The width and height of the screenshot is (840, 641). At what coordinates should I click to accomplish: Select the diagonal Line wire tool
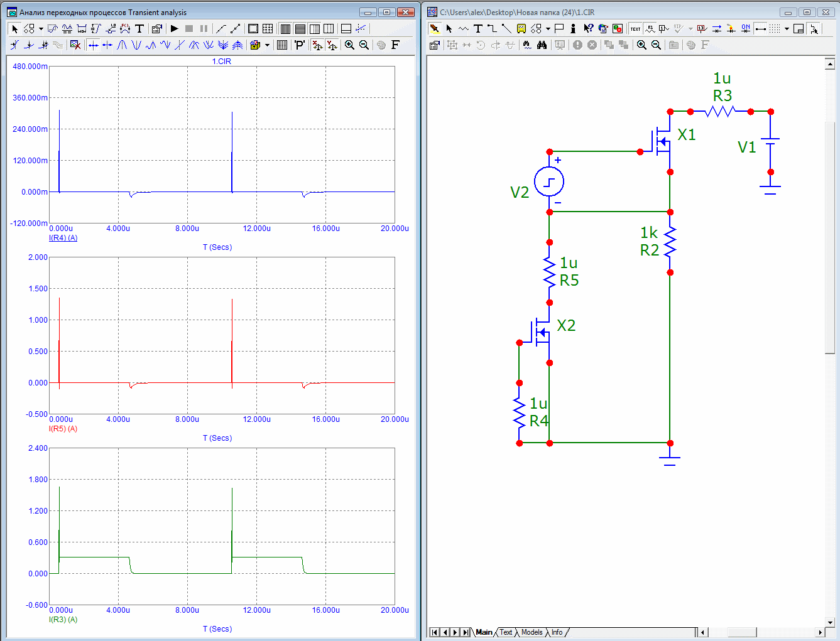[506, 28]
